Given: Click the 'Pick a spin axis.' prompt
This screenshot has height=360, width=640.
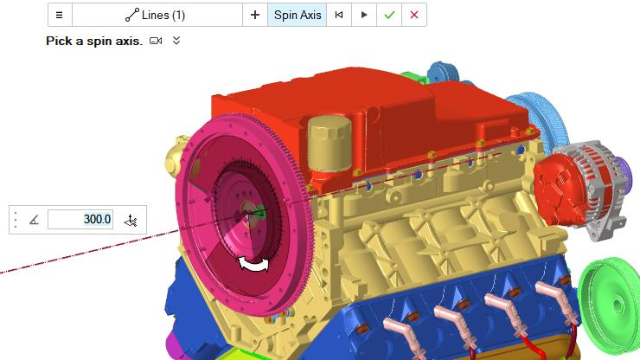Looking at the screenshot, I should point(94,41).
